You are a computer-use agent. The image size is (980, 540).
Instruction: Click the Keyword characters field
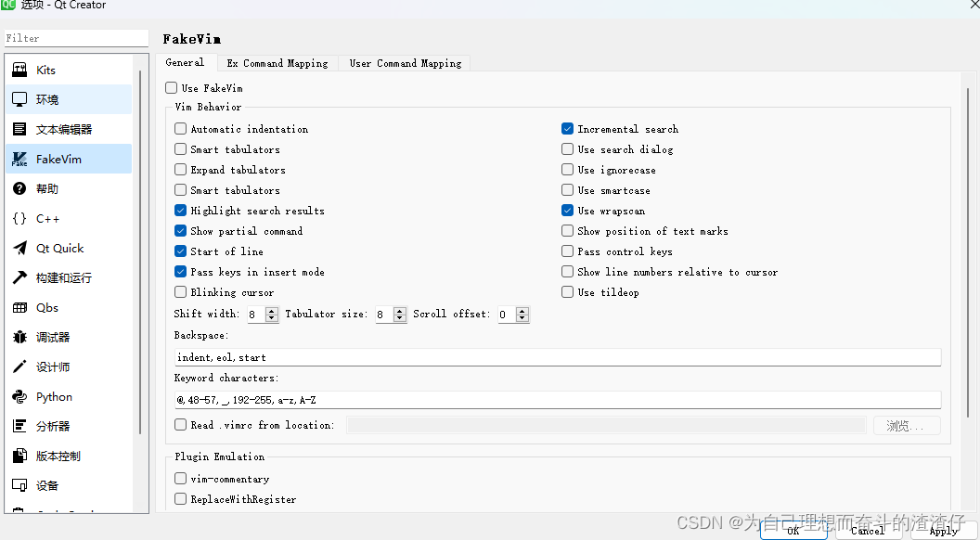(x=558, y=399)
